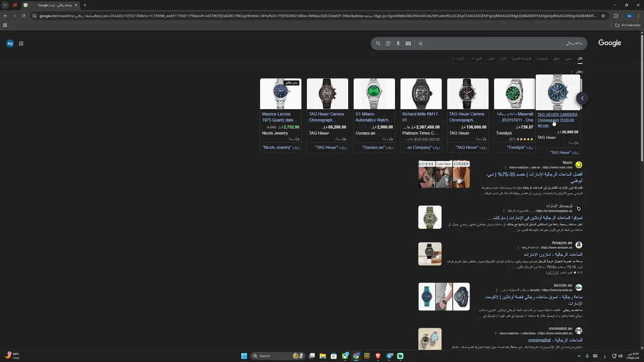The width and height of the screenshot is (644, 362).
Task: Switch to the "الويب" (Web) tab
Action: [491, 58]
